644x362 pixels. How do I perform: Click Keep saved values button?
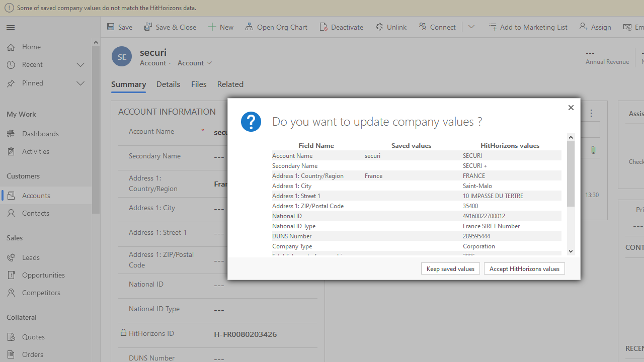tap(450, 268)
